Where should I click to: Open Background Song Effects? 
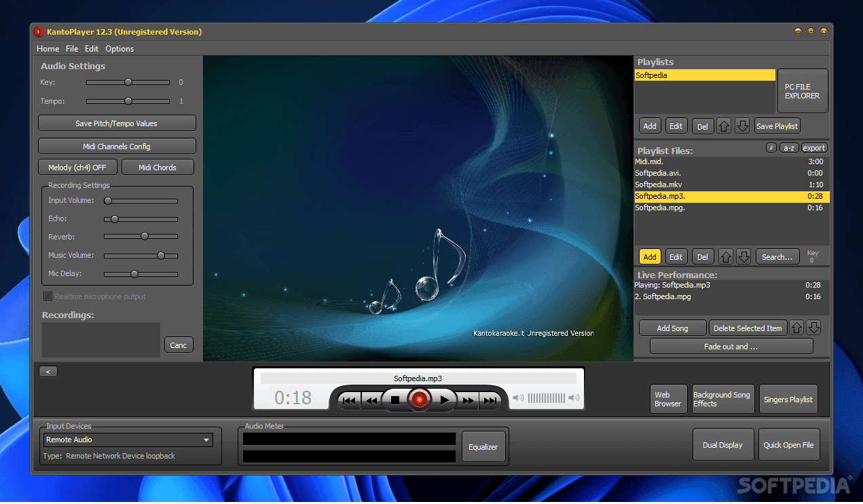point(722,399)
